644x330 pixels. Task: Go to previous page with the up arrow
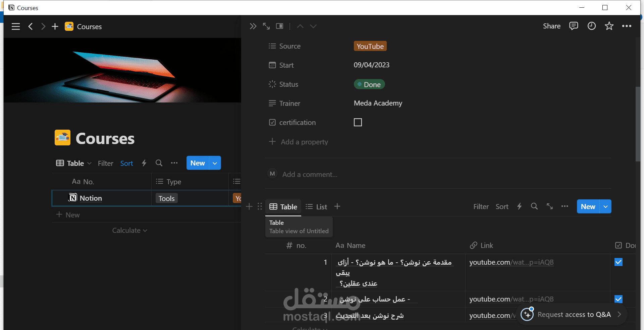click(300, 26)
